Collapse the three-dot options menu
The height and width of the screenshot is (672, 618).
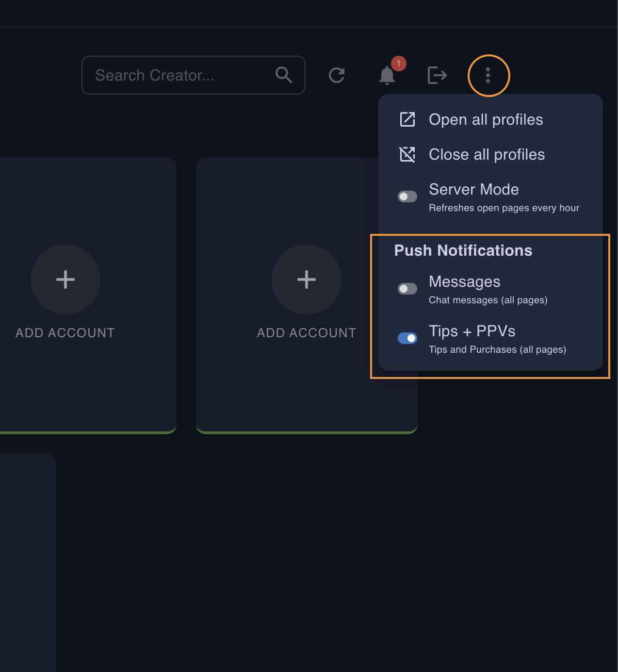(x=488, y=75)
